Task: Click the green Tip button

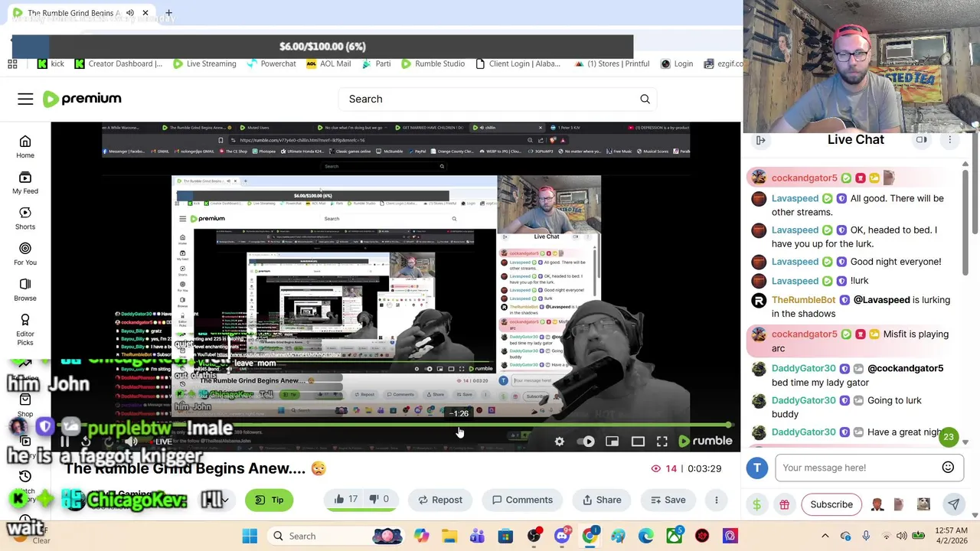Action: point(269,500)
